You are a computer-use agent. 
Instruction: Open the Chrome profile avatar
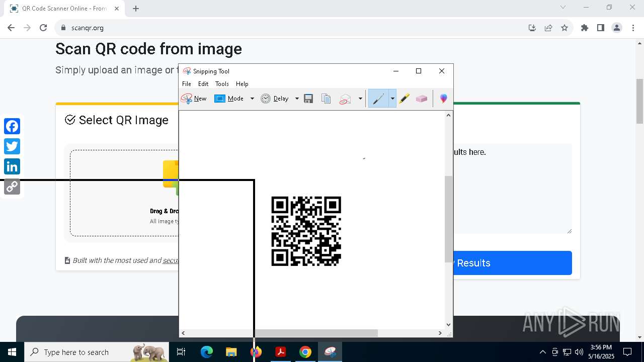[x=617, y=28]
